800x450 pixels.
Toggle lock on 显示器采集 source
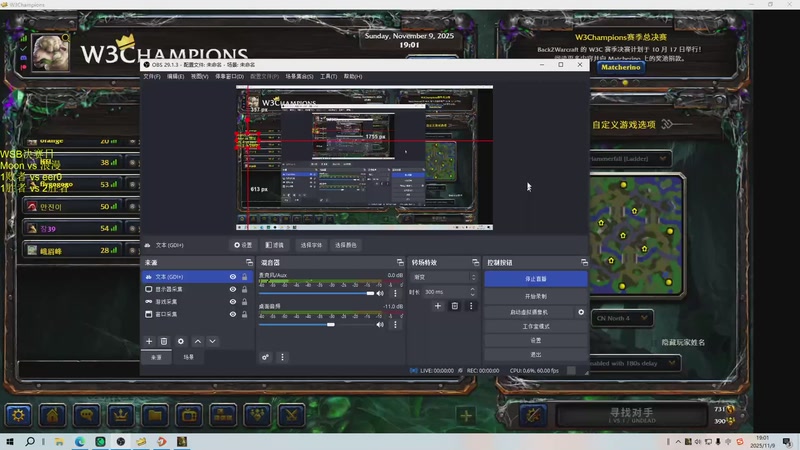tap(244, 289)
